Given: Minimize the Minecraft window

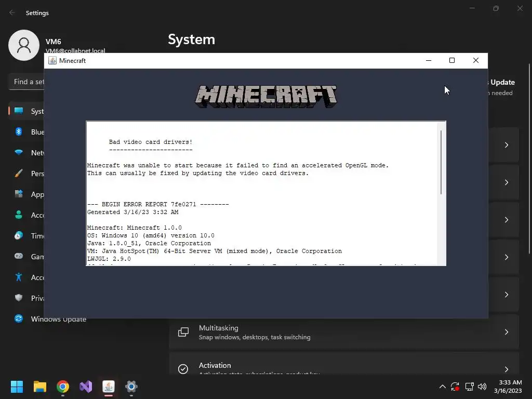Looking at the screenshot, I should pos(429,60).
